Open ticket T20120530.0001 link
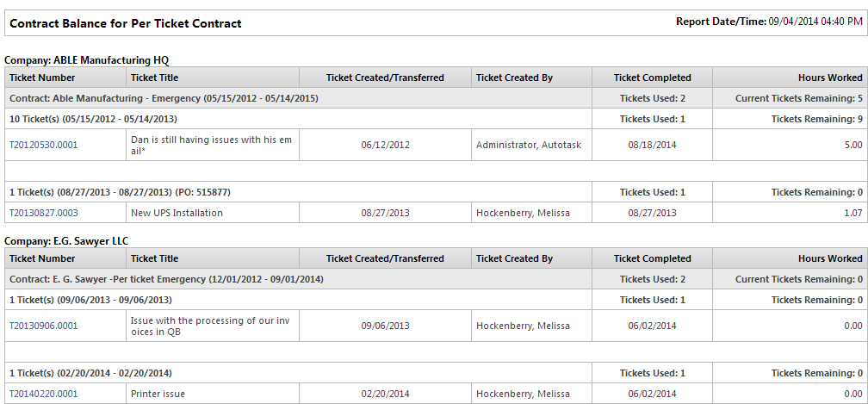 43,145
